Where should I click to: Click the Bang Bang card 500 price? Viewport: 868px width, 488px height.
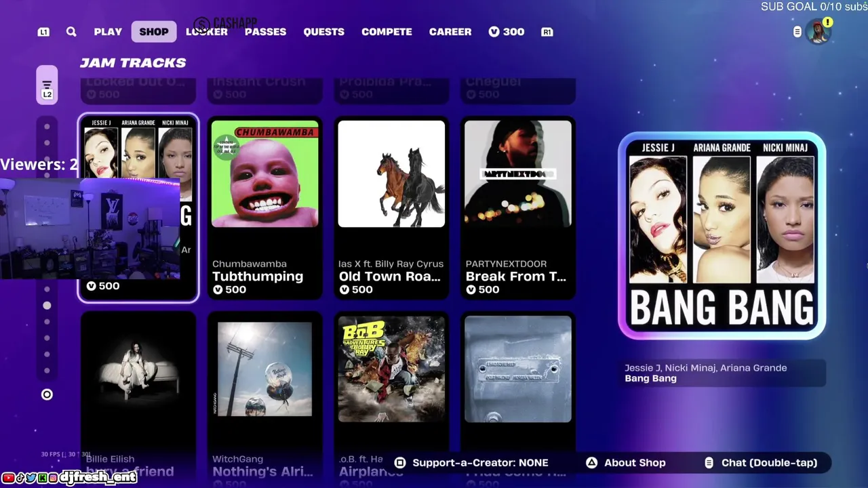pyautogui.click(x=103, y=286)
